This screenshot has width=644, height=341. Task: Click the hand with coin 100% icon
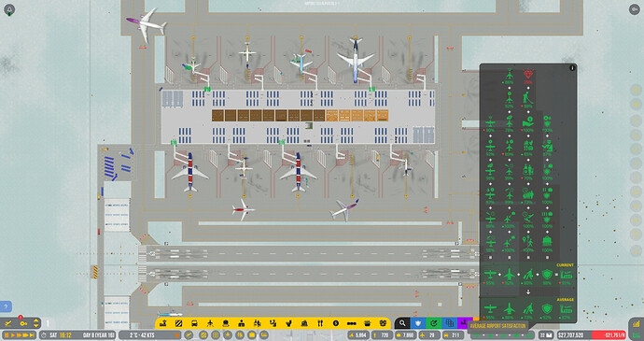528,121
